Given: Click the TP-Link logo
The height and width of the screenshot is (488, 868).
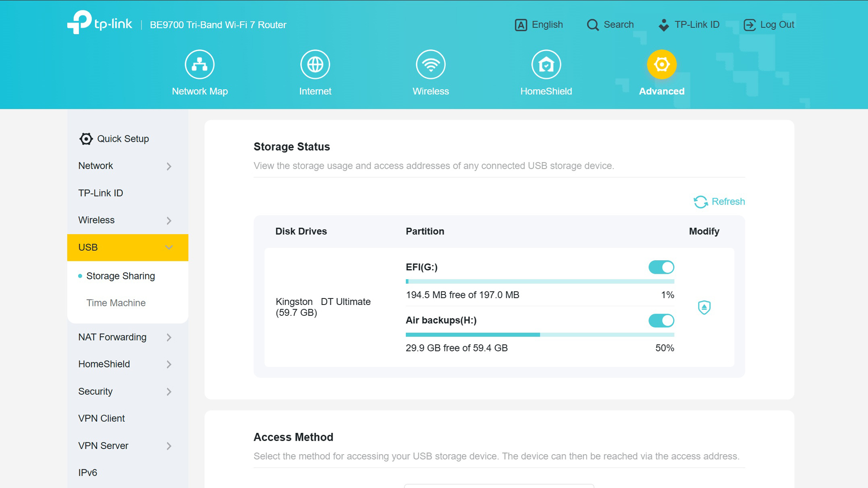Looking at the screenshot, I should click(x=100, y=23).
